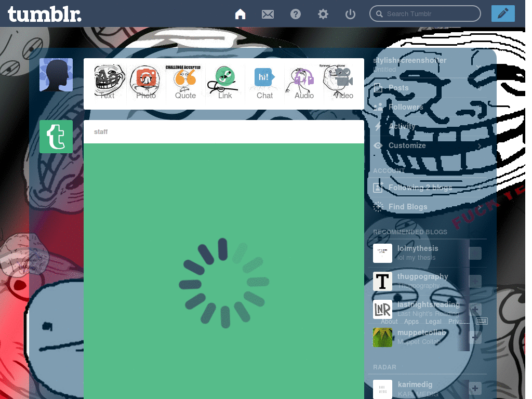Follow muppetcollab with its plus button
The width and height of the screenshot is (532, 399).
[475, 338]
